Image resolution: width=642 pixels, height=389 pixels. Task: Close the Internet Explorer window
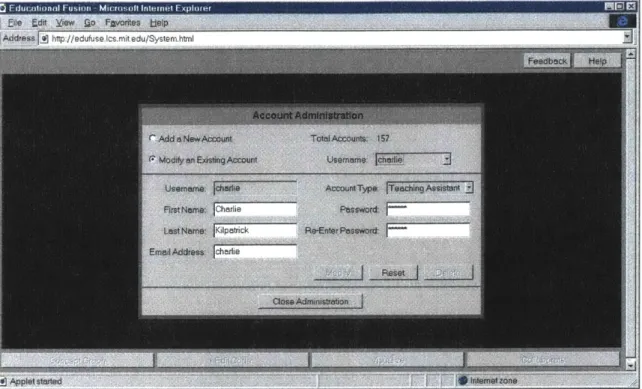pos(631,7)
